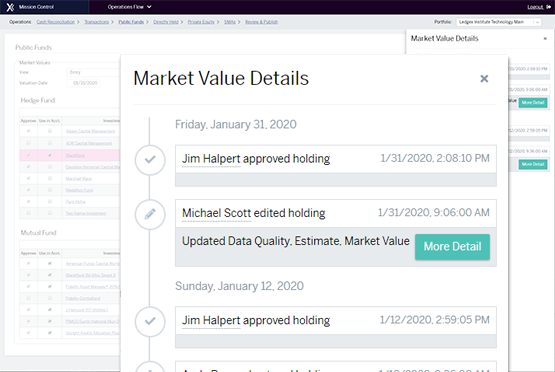Click More Detail in large popup
The image size is (555, 372).
[452, 246]
